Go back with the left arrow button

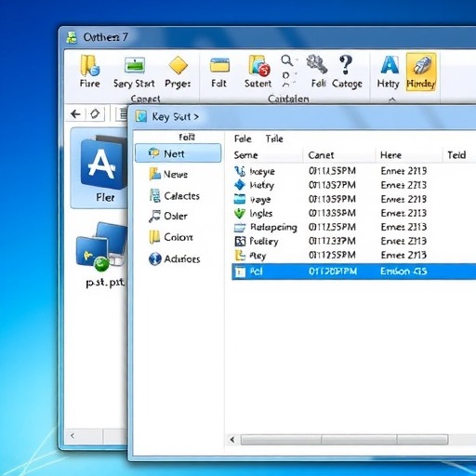(75, 114)
